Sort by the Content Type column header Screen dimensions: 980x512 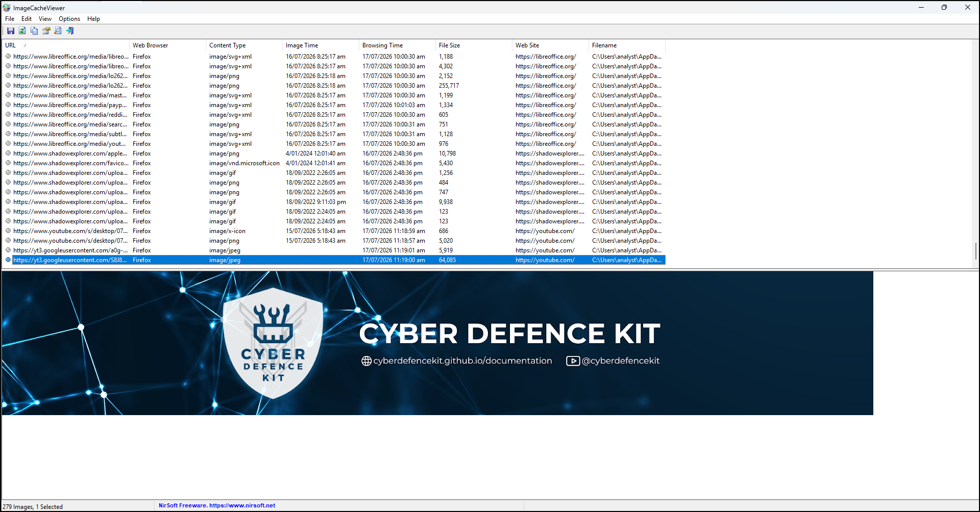click(244, 45)
